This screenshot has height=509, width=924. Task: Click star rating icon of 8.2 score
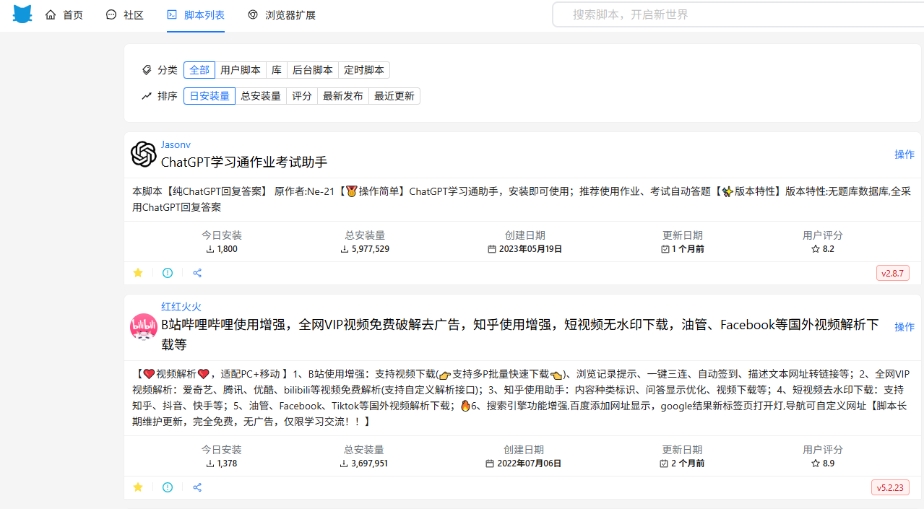816,249
